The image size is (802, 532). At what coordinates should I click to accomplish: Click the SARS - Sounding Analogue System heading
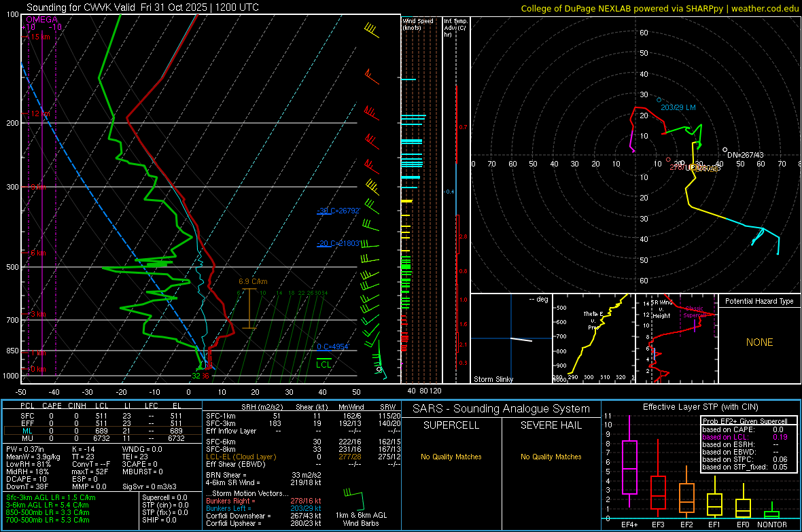click(x=502, y=409)
